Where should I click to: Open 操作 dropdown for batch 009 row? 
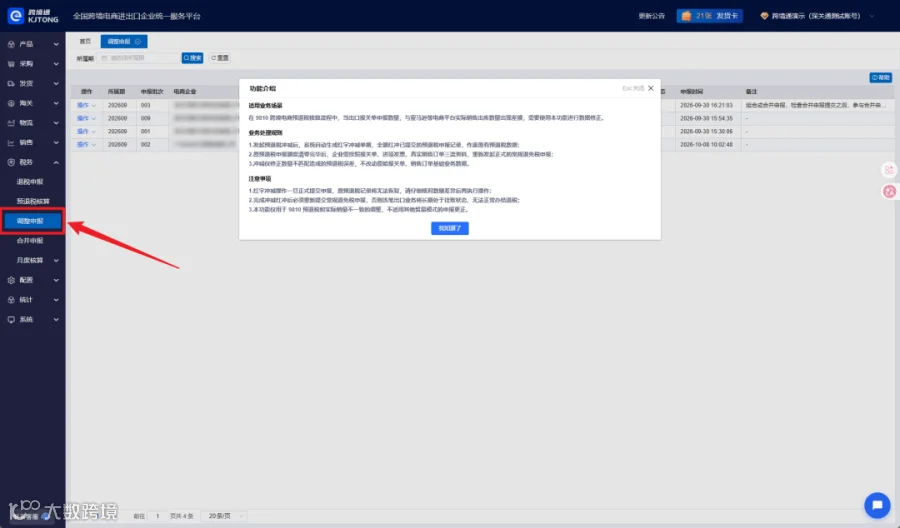point(86,118)
